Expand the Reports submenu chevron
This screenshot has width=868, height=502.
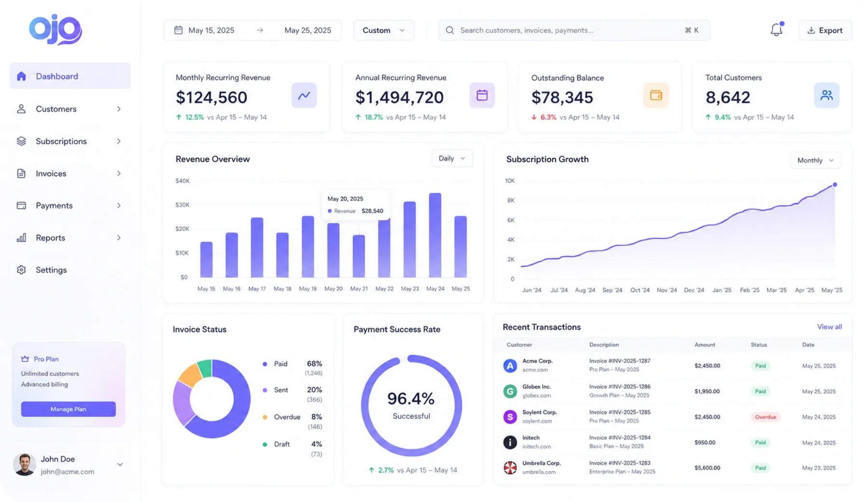pyautogui.click(x=119, y=238)
